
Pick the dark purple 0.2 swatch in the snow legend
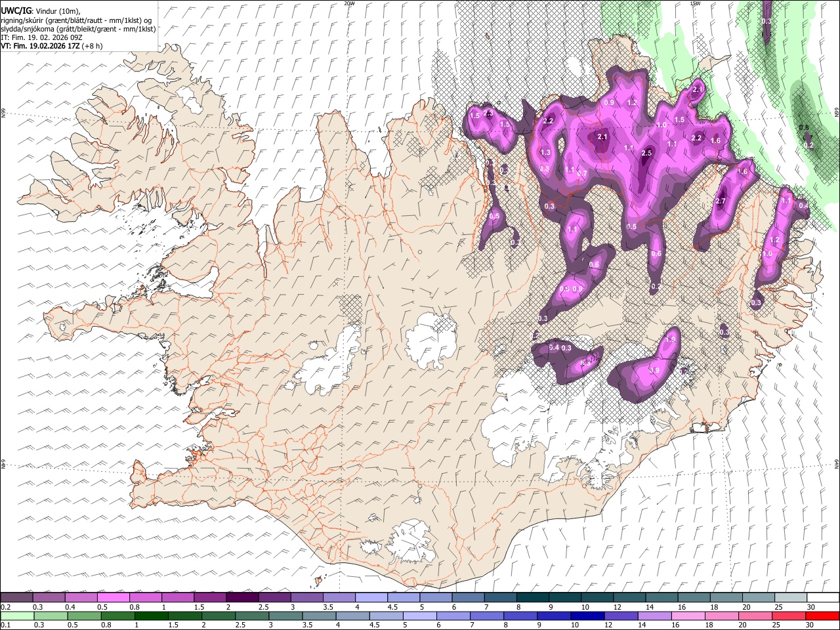[16, 598]
